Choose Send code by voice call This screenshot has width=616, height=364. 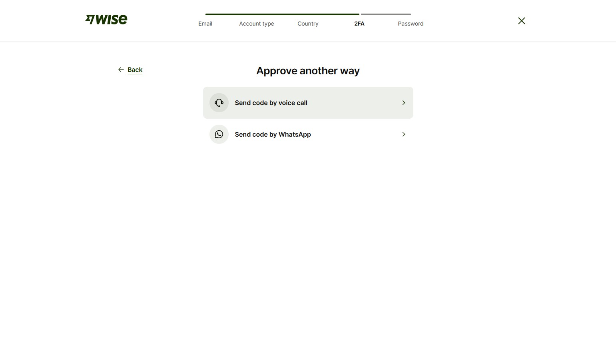pos(308,103)
